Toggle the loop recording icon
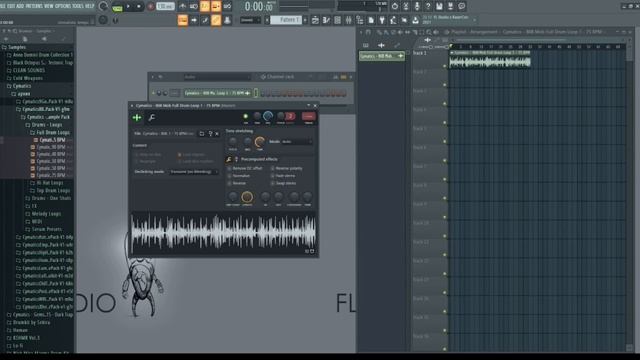640x360 pixels. pyautogui.click(x=227, y=6)
